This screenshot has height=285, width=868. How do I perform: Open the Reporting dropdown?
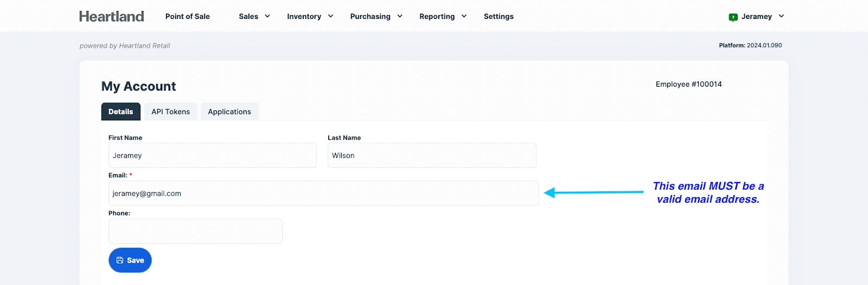(x=443, y=16)
